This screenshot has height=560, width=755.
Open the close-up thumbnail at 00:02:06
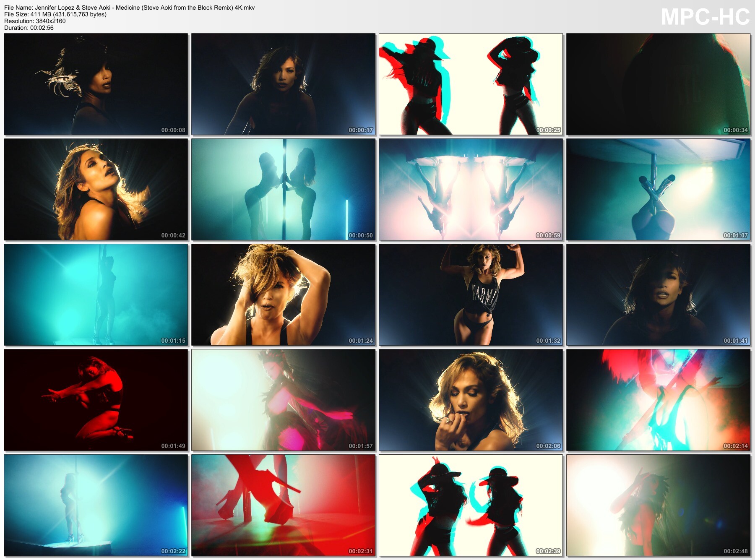(471, 400)
